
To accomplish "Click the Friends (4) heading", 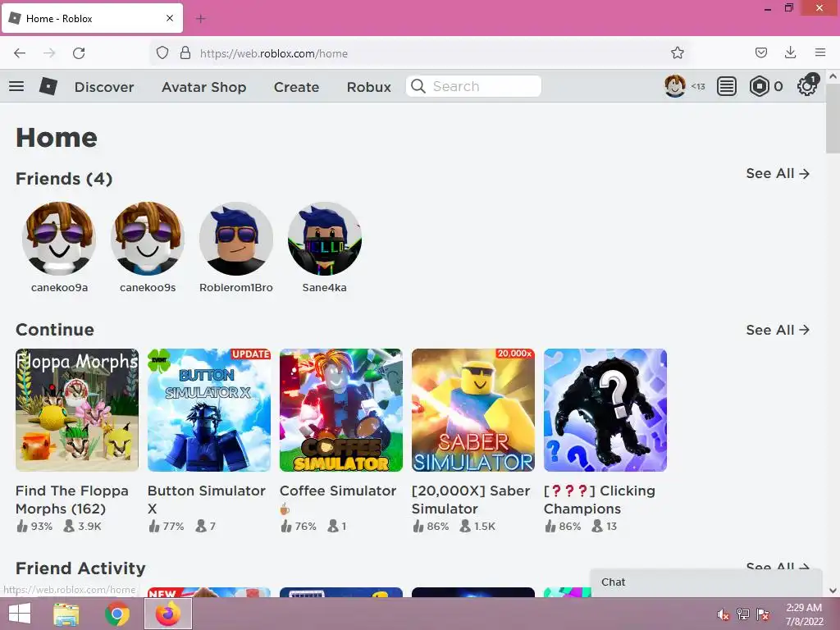I will [x=64, y=179].
